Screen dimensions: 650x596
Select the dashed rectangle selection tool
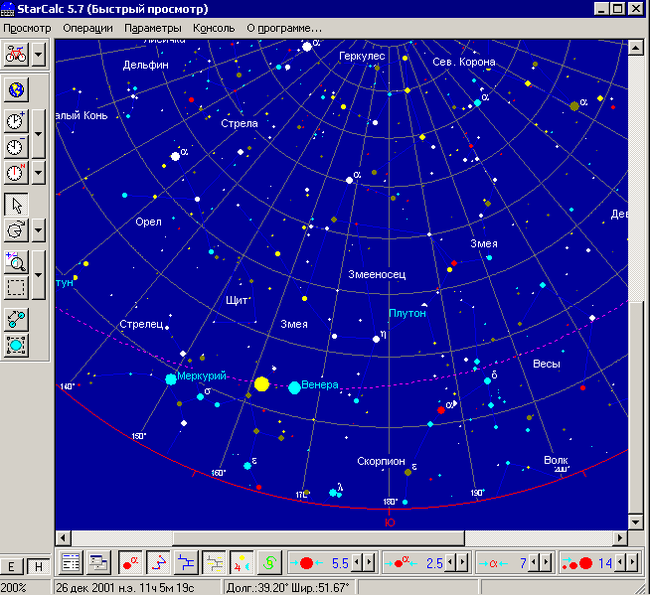(x=16, y=287)
